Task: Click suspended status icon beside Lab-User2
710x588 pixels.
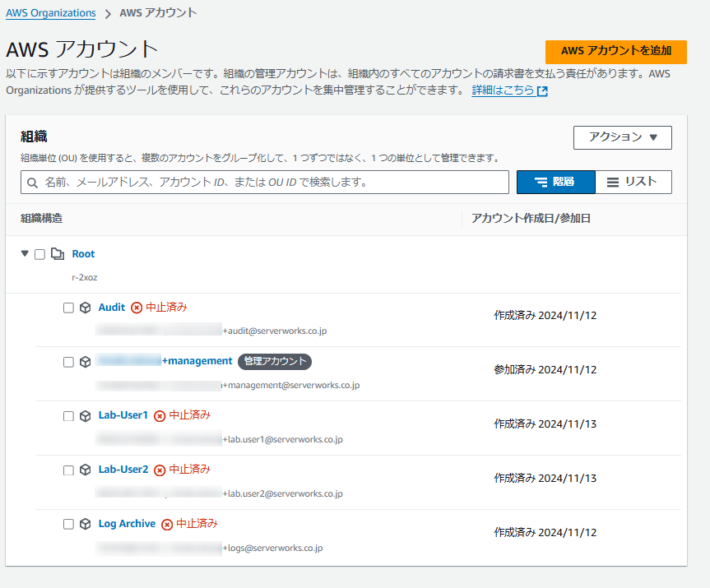Action: pyautogui.click(x=160, y=470)
